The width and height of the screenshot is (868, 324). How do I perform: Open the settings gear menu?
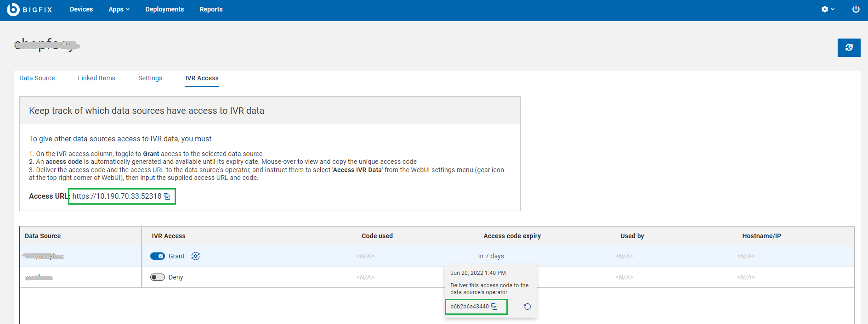(x=827, y=9)
